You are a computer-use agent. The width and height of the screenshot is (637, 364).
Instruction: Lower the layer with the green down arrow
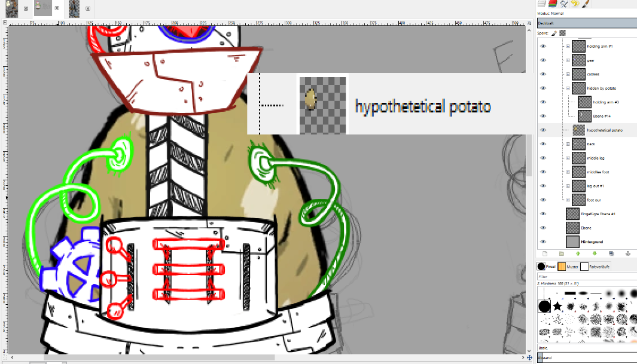[595, 253]
